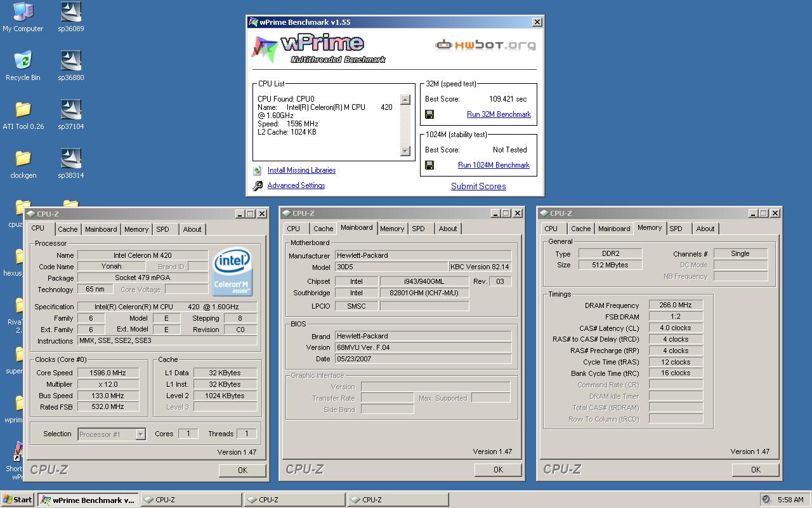Switch to Memory tab in left CPU-Z
This screenshot has height=508, width=812.
coord(136,229)
